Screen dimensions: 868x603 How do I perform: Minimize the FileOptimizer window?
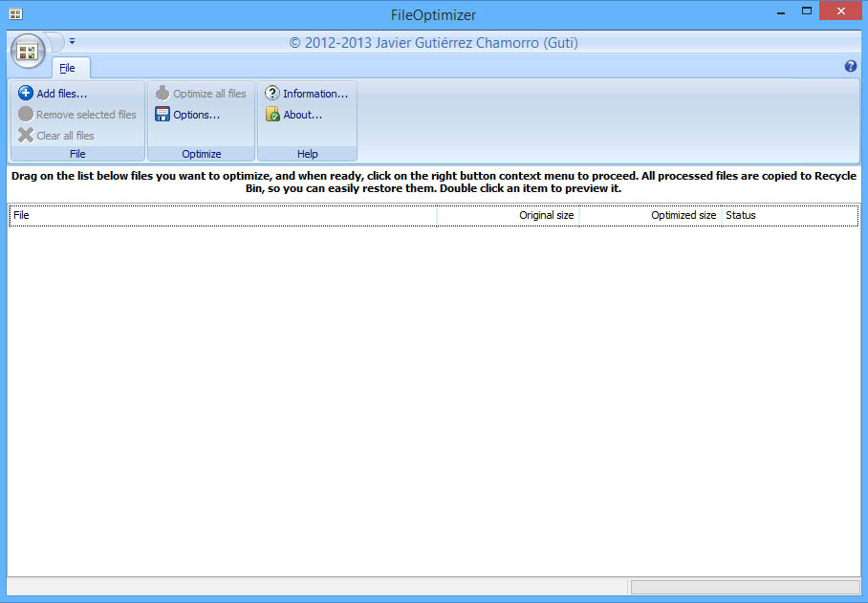coord(781,11)
